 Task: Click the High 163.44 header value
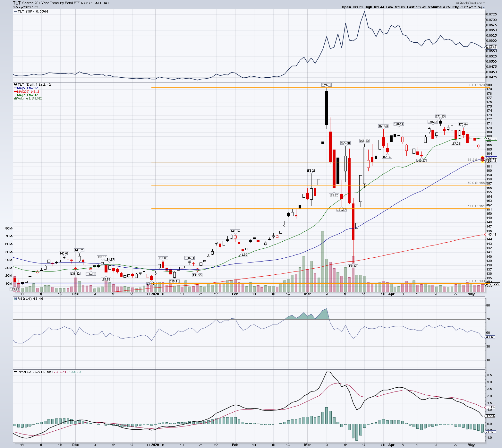pyautogui.click(x=374, y=7)
